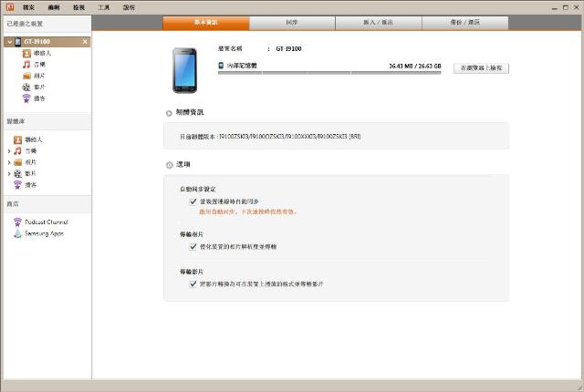
Task: Open library music note icon
Action: pyautogui.click(x=17, y=151)
